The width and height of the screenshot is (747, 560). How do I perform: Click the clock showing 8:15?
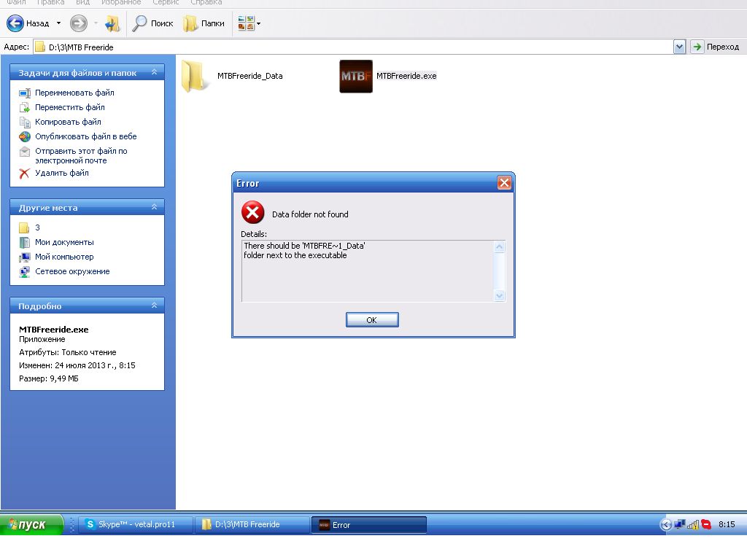[727, 524]
